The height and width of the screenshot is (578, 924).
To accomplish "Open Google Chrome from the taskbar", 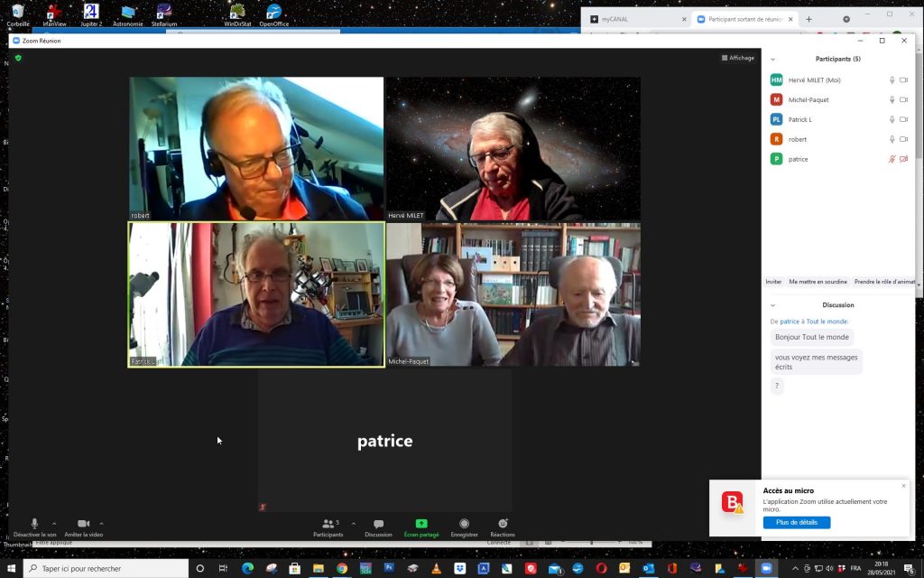I will click(x=342, y=569).
